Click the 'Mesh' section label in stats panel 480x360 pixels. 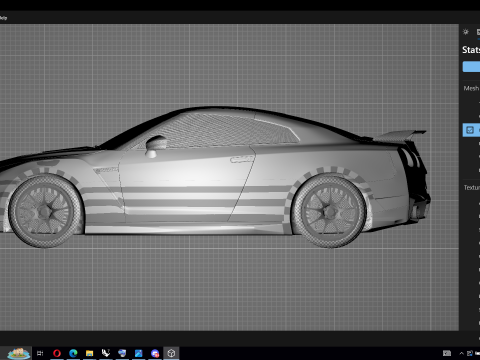point(471,88)
